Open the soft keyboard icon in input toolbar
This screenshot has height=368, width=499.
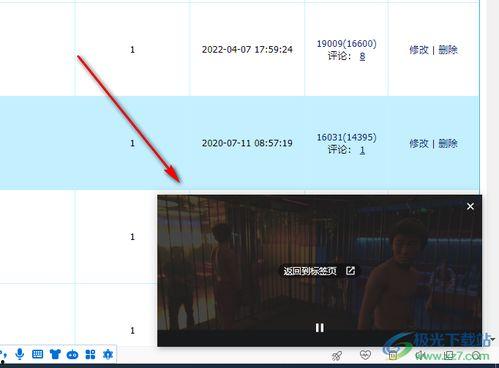(x=37, y=354)
